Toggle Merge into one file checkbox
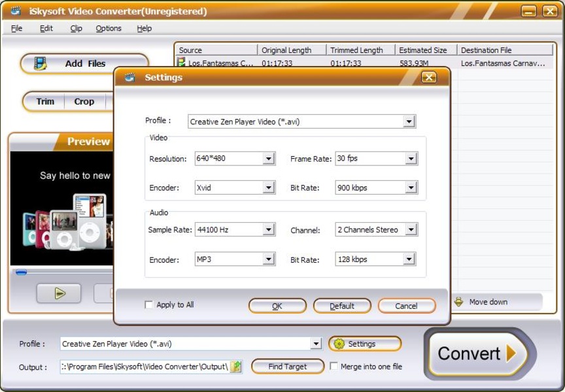Screen dimensions: 565x392 point(334,367)
